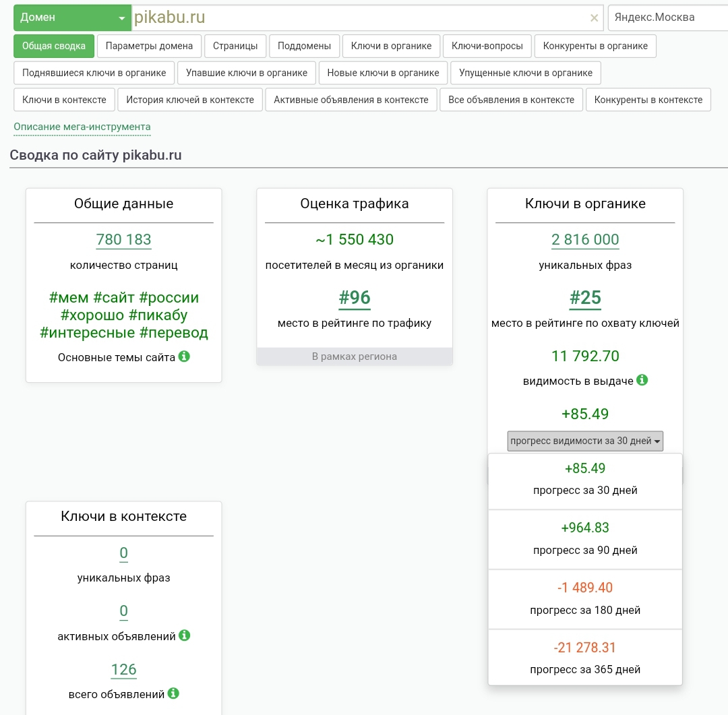Screen dimensions: 728x715
Task: Click the Общие данные card title
Action: 123,204
